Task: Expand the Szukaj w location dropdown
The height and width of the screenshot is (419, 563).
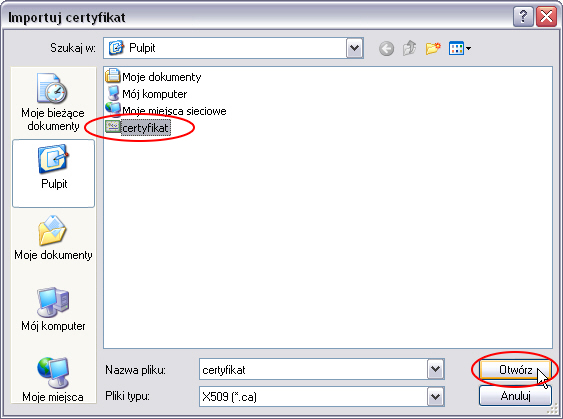Action: click(354, 48)
